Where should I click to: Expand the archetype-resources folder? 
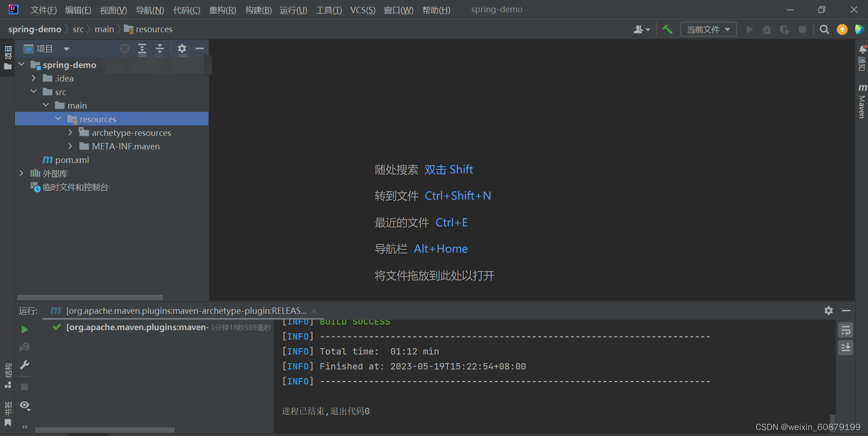70,132
